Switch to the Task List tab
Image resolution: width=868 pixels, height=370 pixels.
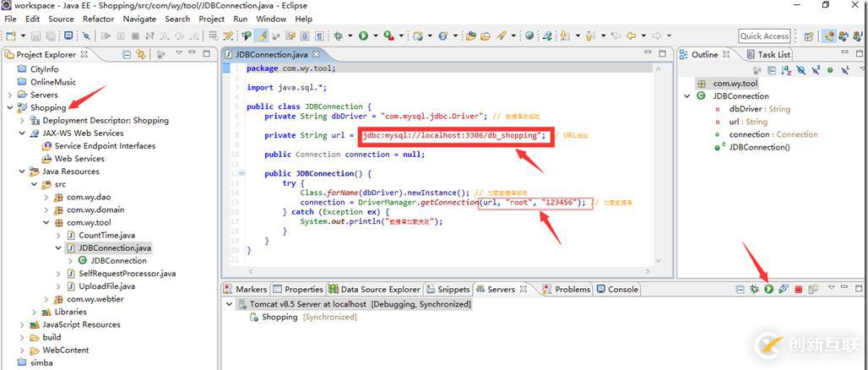pyautogui.click(x=773, y=55)
